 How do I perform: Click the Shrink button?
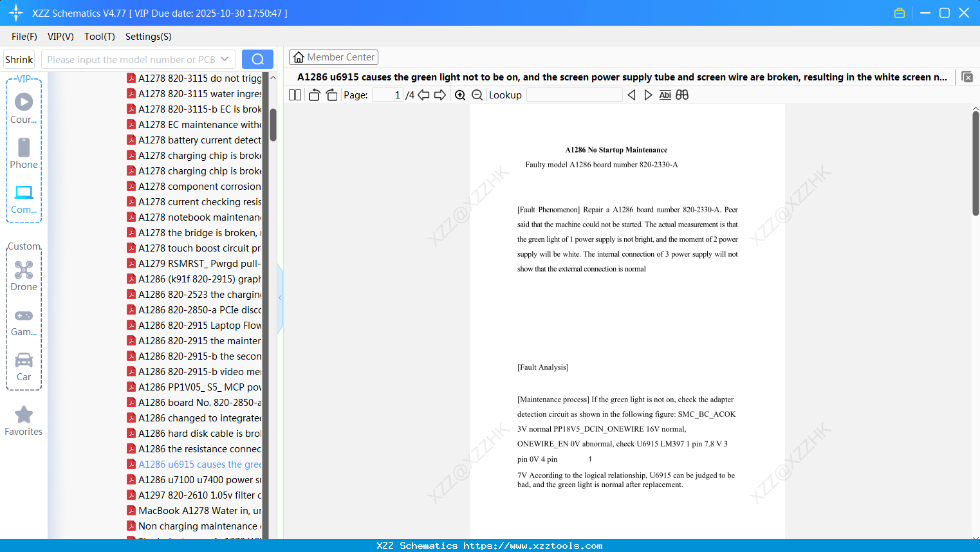[19, 59]
